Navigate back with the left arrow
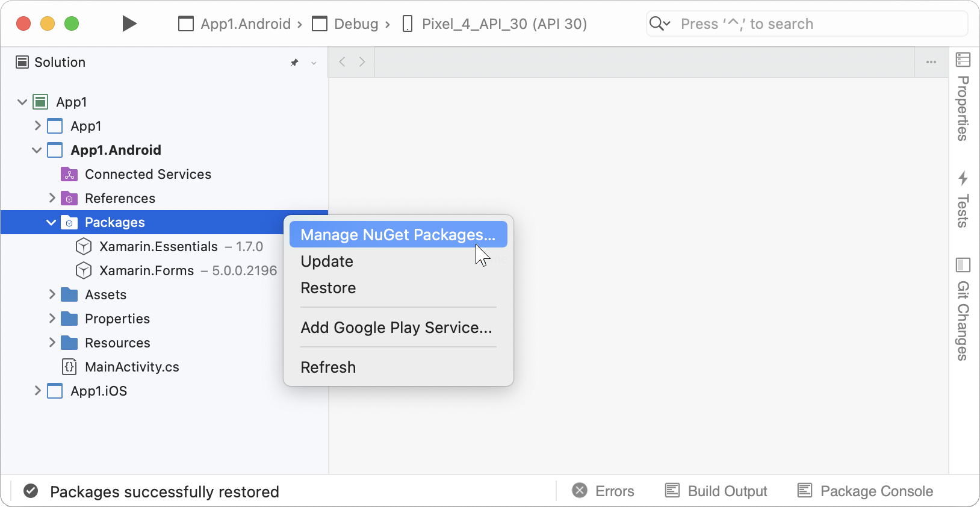The width and height of the screenshot is (980, 507). [x=342, y=62]
